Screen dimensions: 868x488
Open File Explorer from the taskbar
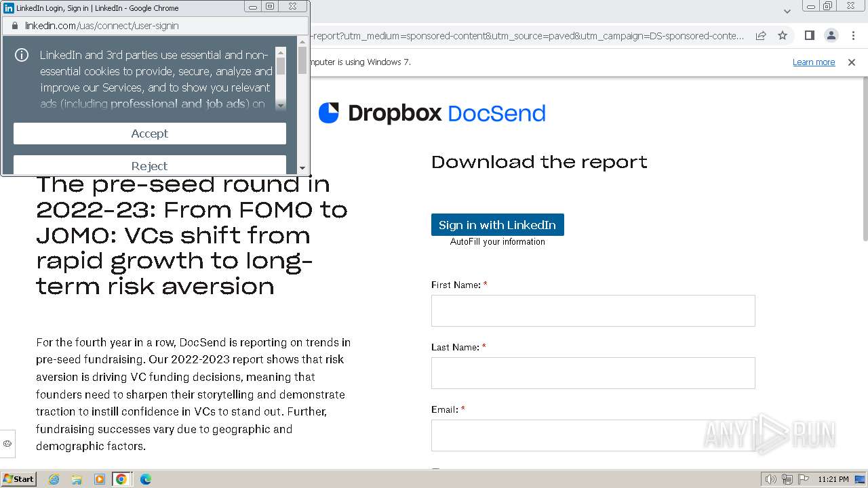point(77,479)
